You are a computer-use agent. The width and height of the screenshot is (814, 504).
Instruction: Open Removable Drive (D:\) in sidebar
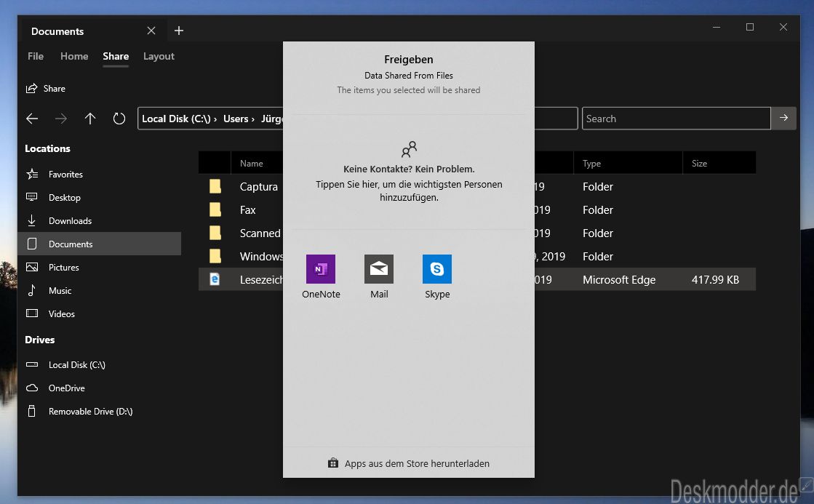(x=99, y=412)
